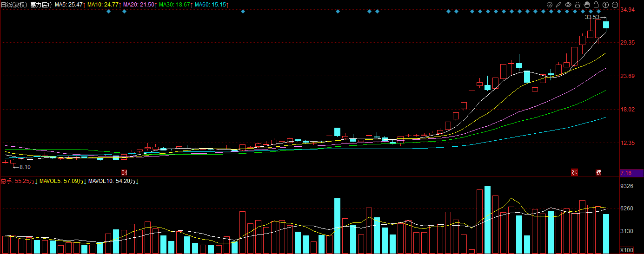The image size is (644, 254).
Task: Click the 34.94 price axis label
Action: 628,9
